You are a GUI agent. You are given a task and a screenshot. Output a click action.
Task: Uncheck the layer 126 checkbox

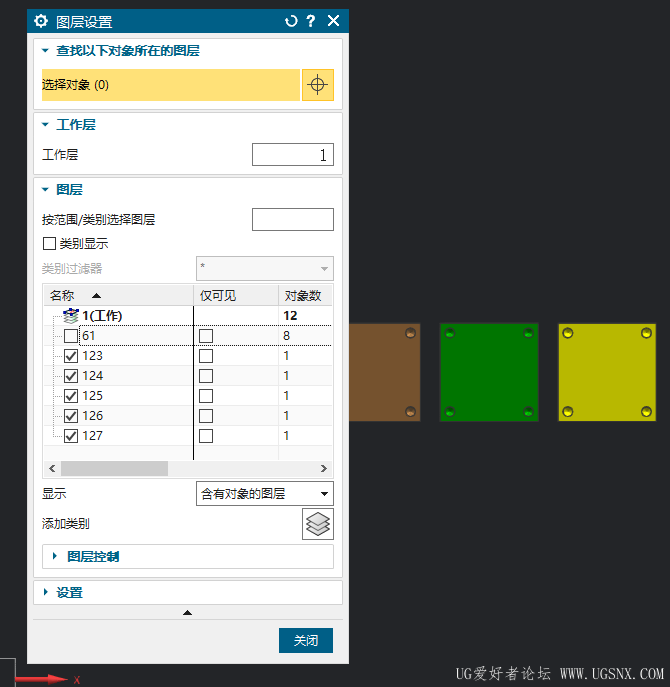click(71, 416)
